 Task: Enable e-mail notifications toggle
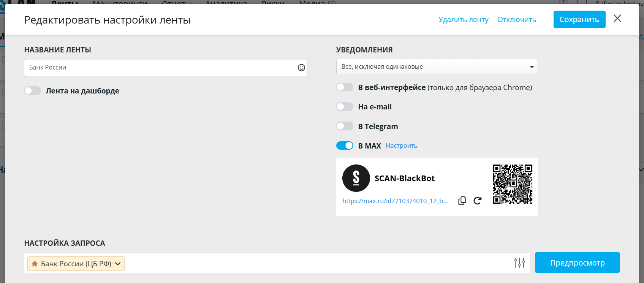[345, 107]
